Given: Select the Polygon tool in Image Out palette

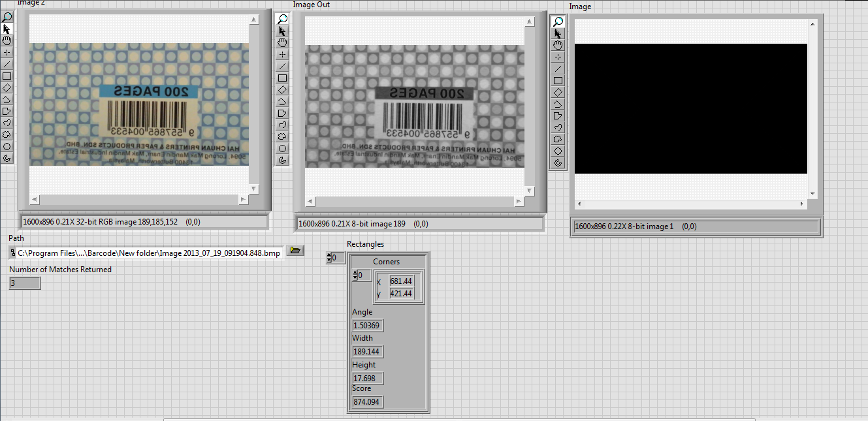Looking at the screenshot, I should click(282, 113).
